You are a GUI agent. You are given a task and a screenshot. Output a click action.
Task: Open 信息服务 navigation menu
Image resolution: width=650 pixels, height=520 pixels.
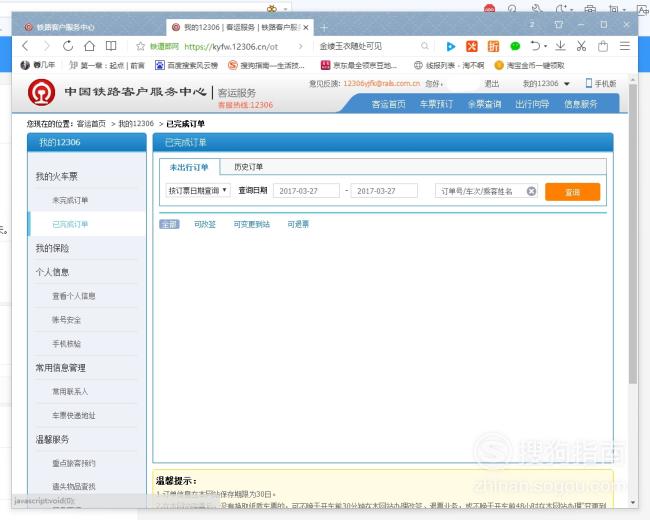(580, 104)
